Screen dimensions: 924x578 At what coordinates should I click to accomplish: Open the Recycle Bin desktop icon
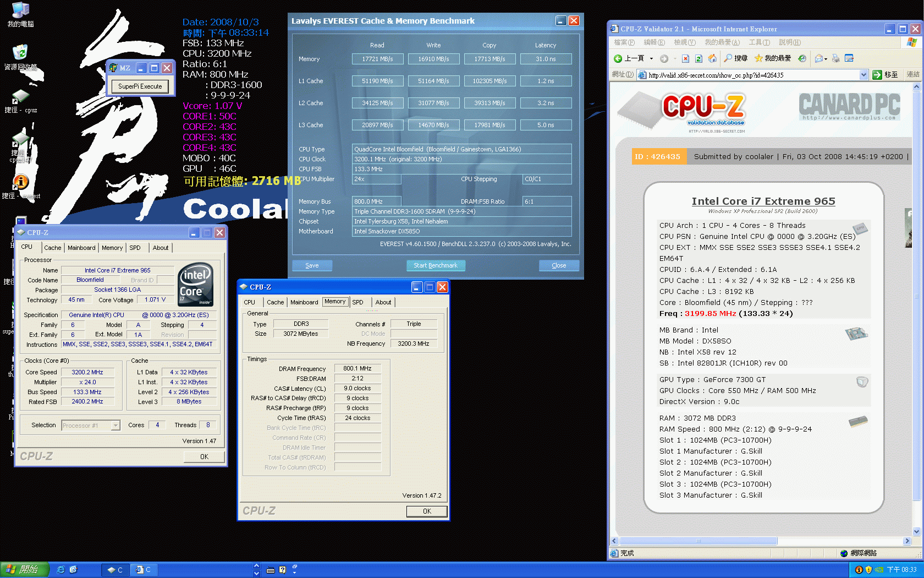click(20, 57)
